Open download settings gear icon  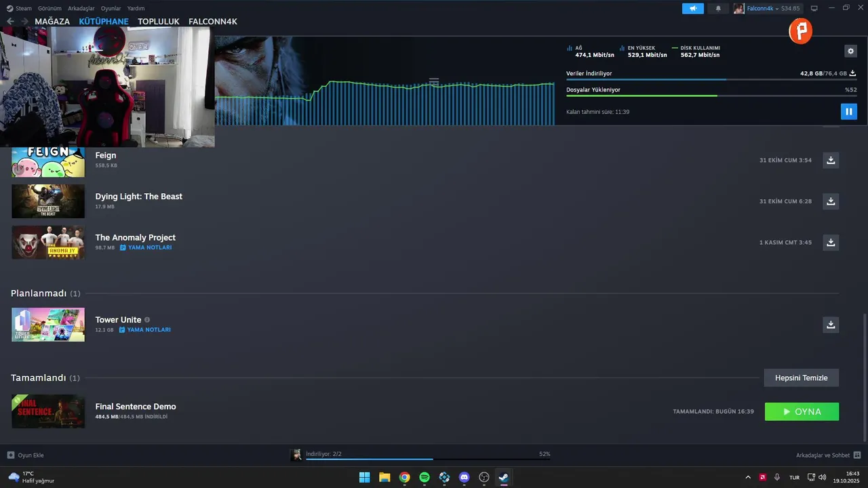coord(850,51)
